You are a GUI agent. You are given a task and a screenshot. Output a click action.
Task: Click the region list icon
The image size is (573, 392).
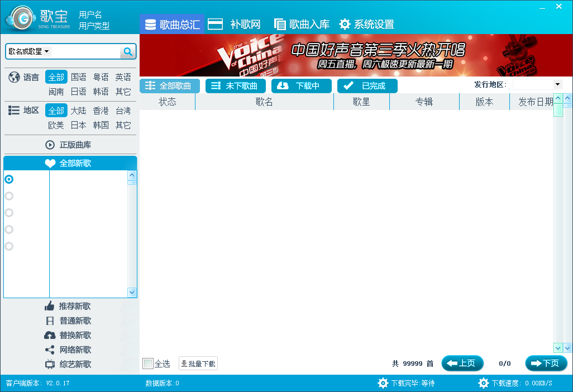(14, 111)
